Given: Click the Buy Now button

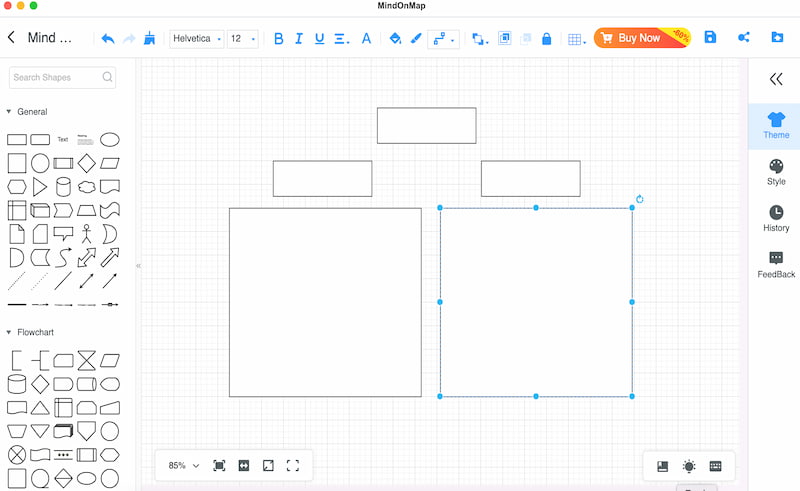Looking at the screenshot, I should tap(642, 38).
